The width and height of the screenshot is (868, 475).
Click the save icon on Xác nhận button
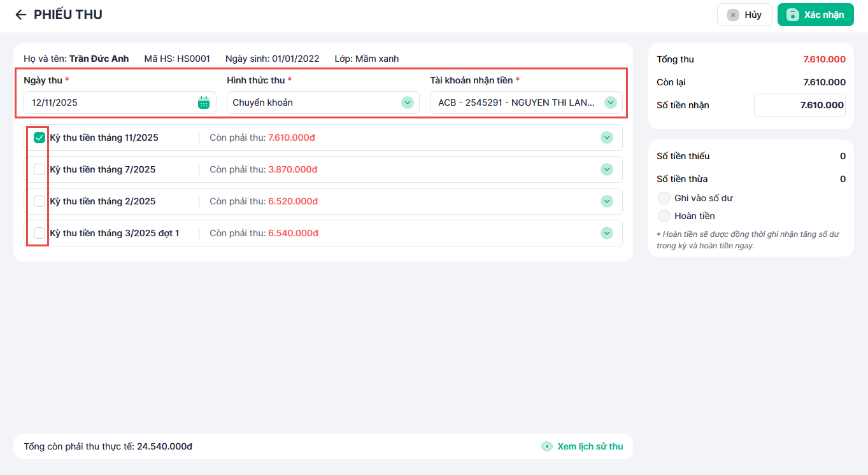coord(792,15)
